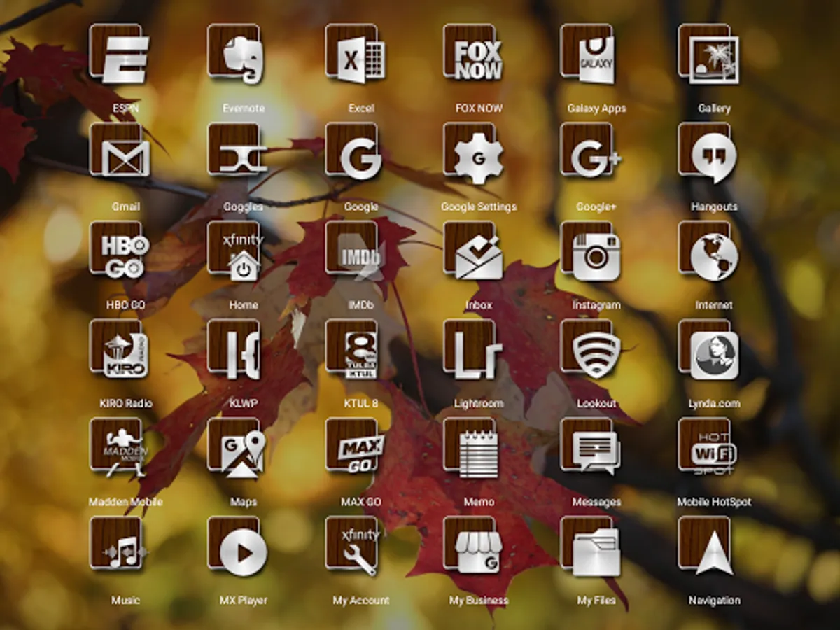Launch Madden Mobile game icon
Viewport: 840px width, 630px height.
point(119,449)
